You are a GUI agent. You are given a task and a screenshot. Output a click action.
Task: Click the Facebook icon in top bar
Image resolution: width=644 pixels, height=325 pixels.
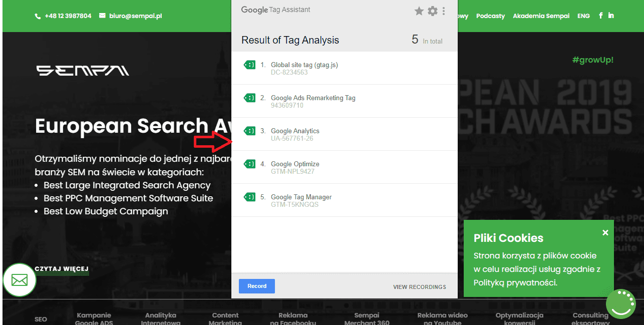601,16
